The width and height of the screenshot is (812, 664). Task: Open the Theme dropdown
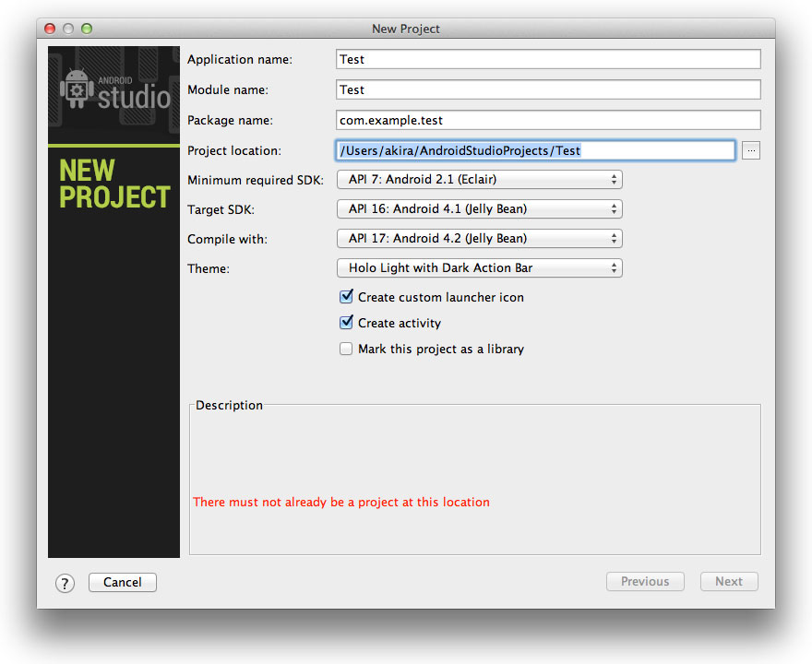[480, 268]
